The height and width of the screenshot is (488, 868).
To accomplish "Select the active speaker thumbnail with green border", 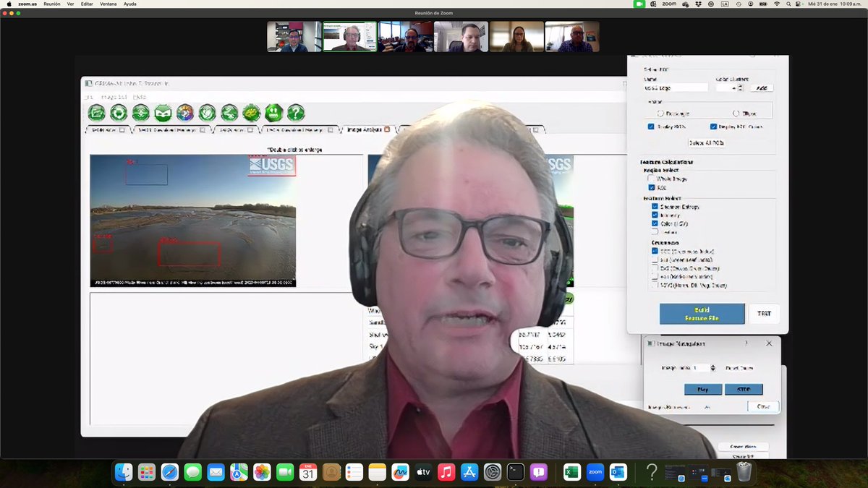I will click(349, 36).
